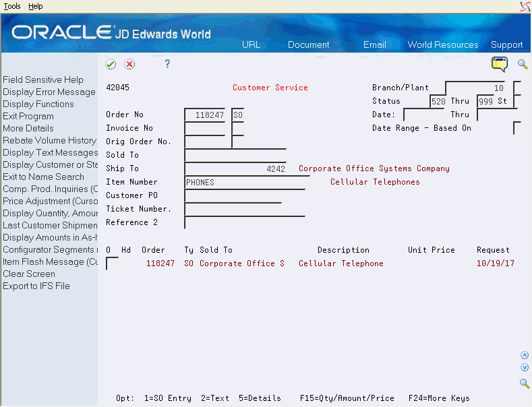Choose Export to IFS File

(36, 286)
